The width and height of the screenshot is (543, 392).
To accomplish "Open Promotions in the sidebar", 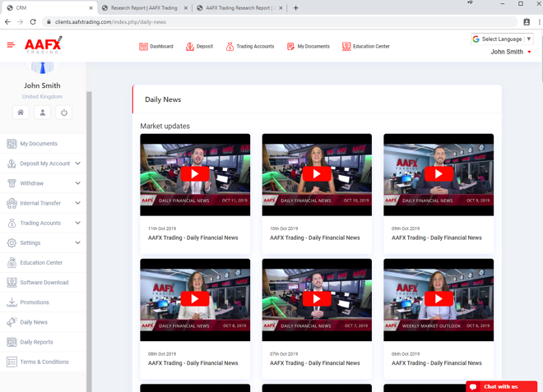I will pos(35,302).
